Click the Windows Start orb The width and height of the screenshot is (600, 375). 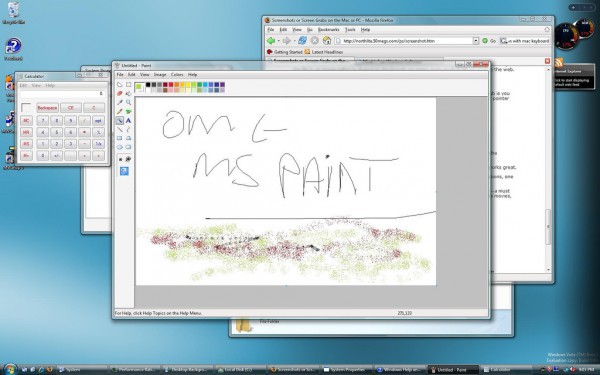click(x=10, y=369)
